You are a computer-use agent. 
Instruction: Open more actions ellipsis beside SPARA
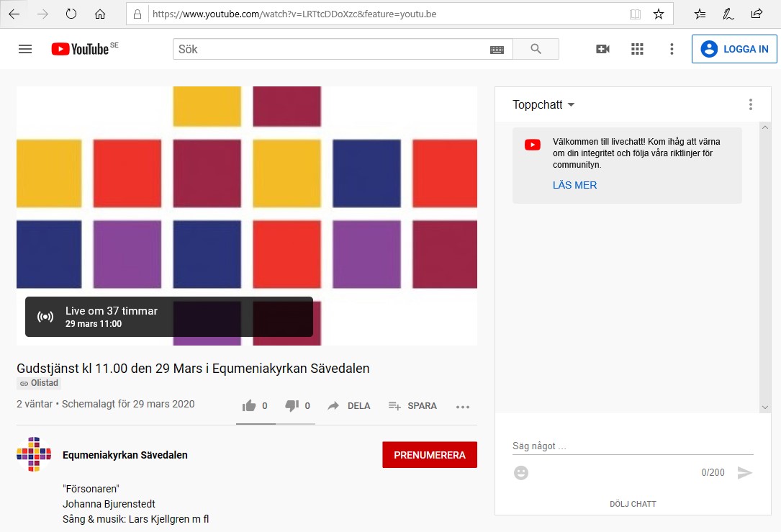[x=463, y=407]
